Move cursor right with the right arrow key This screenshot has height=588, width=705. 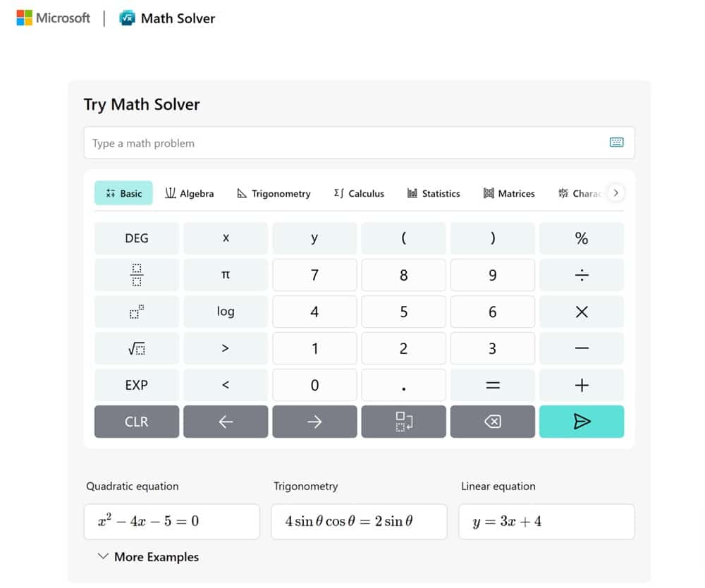[314, 422]
